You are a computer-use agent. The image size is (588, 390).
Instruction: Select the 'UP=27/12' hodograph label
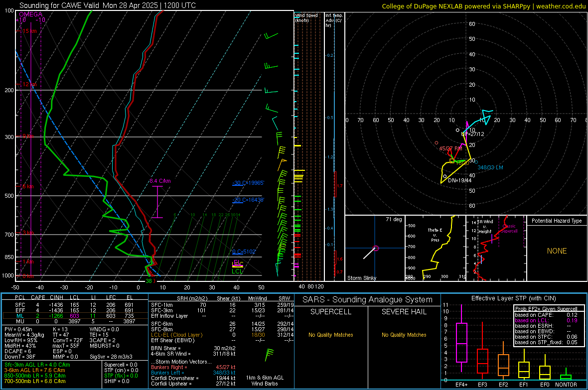coord(472,134)
